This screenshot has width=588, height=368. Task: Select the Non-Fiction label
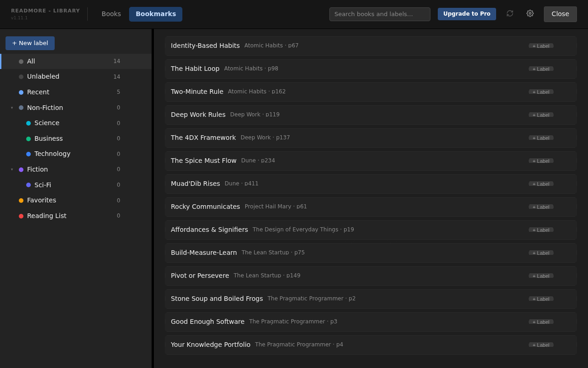76,108
